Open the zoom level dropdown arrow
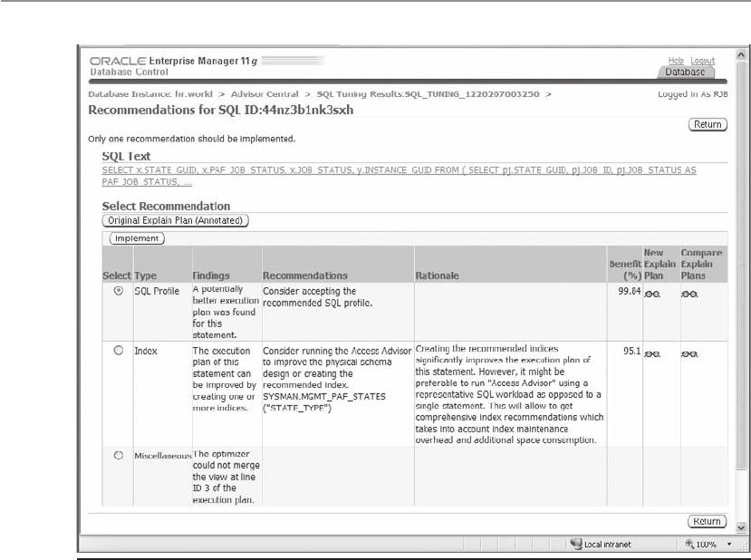 [x=729, y=545]
